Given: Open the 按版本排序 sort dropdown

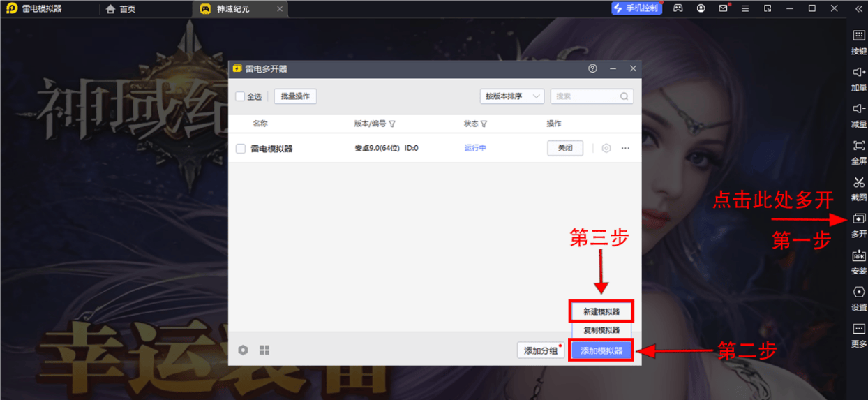Looking at the screenshot, I should (x=511, y=96).
